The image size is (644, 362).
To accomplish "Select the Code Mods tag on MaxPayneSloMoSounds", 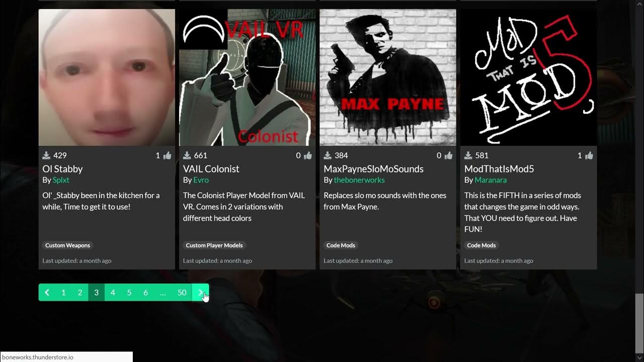I will 341,245.
